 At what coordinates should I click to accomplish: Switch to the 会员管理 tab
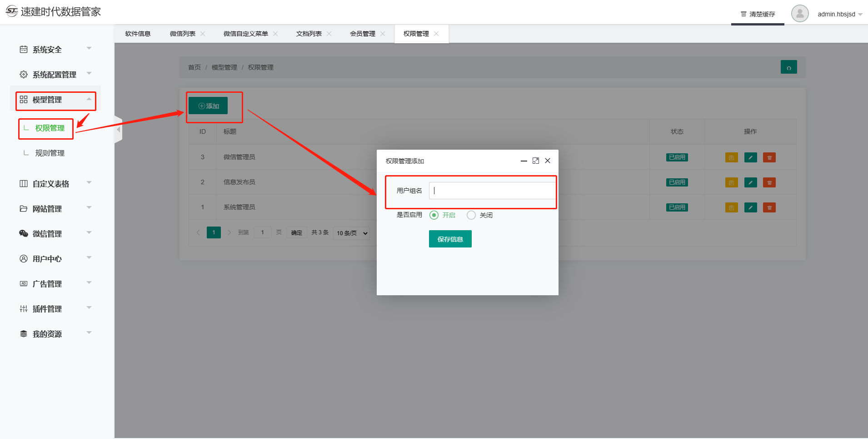tap(363, 34)
